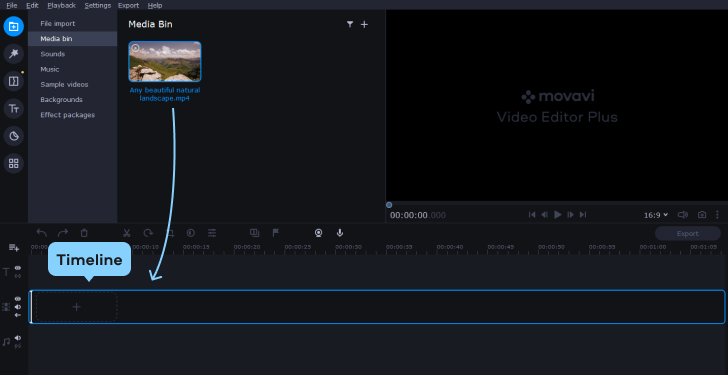Select the Crop tool
The image size is (728, 375).
(x=170, y=233)
